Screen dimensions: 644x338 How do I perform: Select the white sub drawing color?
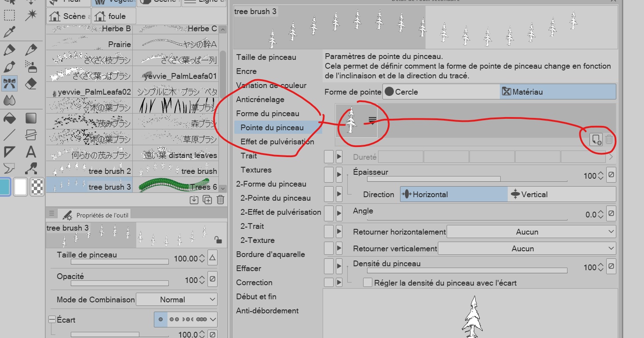tap(21, 187)
